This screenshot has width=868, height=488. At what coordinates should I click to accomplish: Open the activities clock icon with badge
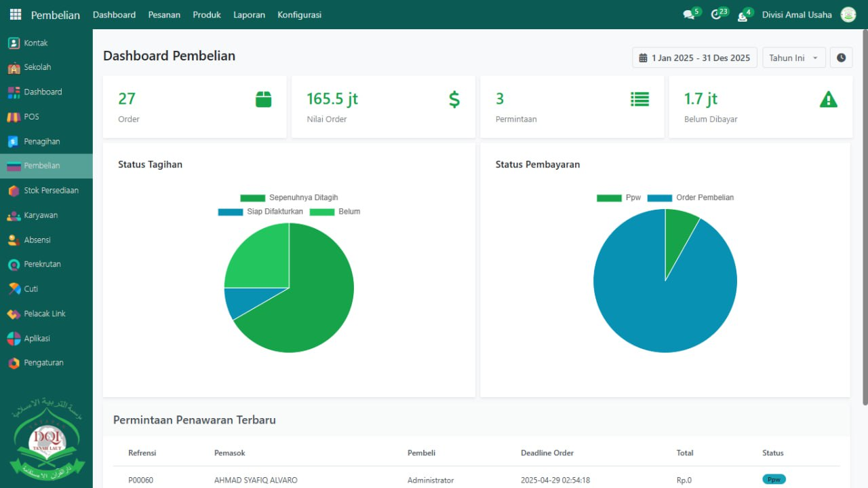click(716, 15)
